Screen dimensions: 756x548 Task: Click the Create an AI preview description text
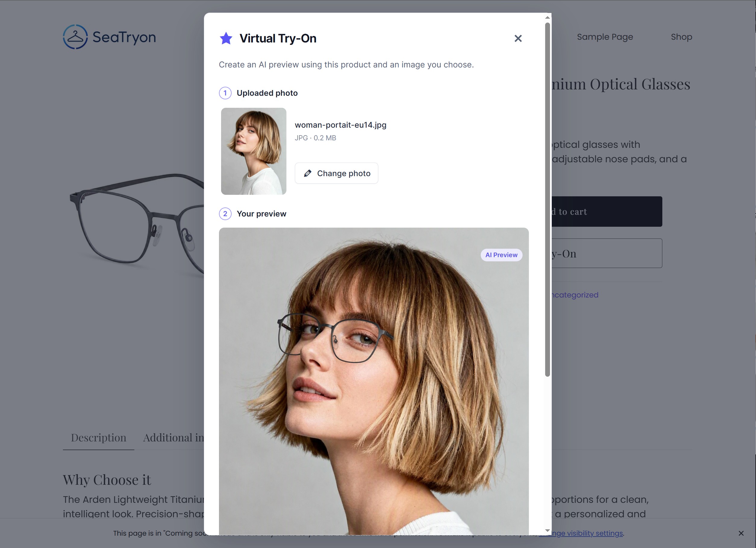pos(346,65)
